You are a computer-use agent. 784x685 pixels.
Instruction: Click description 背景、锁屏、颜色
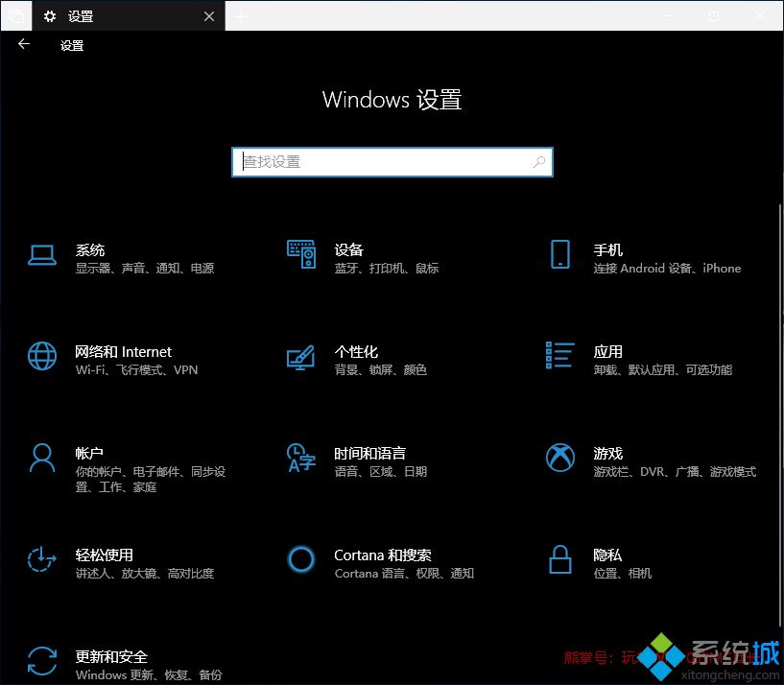[x=381, y=370]
